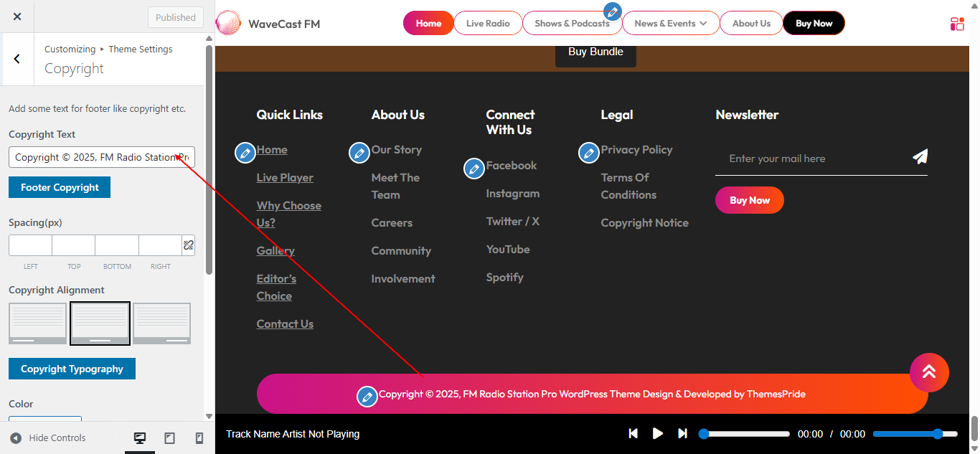Click About Us in the navigation bar
Screen dimensions: 980x454
751,22
